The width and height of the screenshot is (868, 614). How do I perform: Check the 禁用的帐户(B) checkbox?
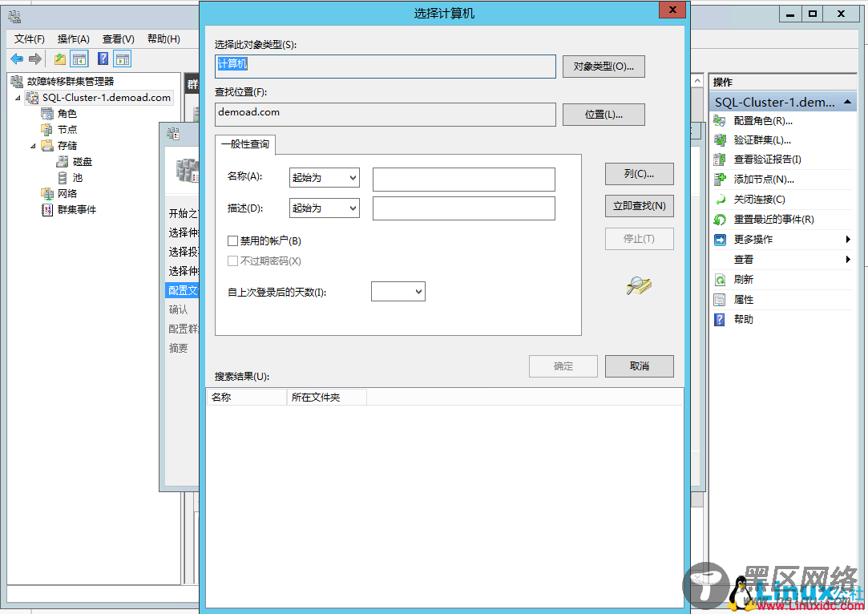[232, 240]
